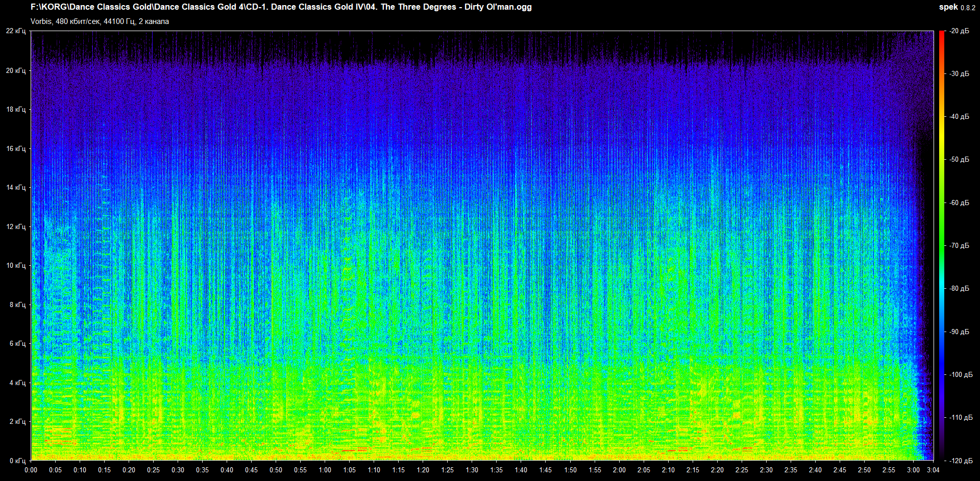The image size is (980, 481).
Task: Click the 3:04 end time label
Action: pos(933,470)
